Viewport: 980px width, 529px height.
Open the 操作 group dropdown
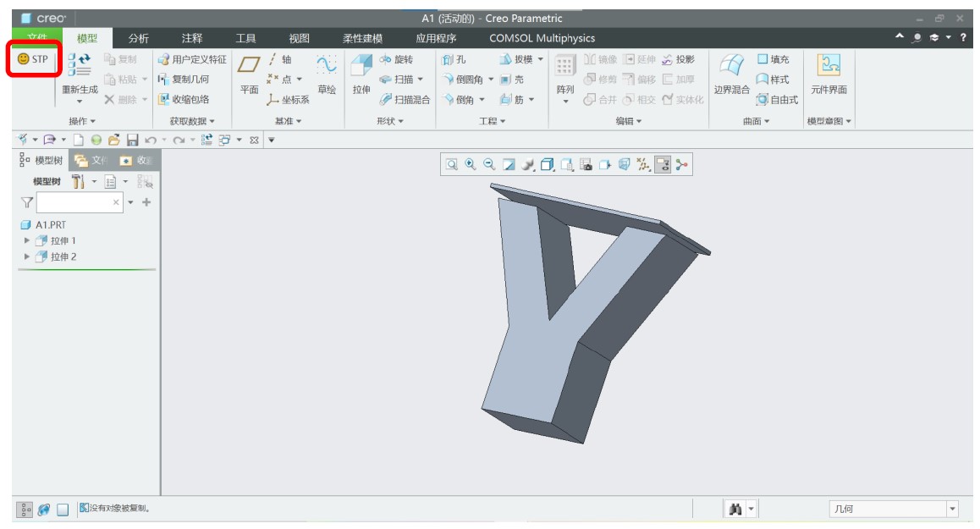[x=82, y=121]
